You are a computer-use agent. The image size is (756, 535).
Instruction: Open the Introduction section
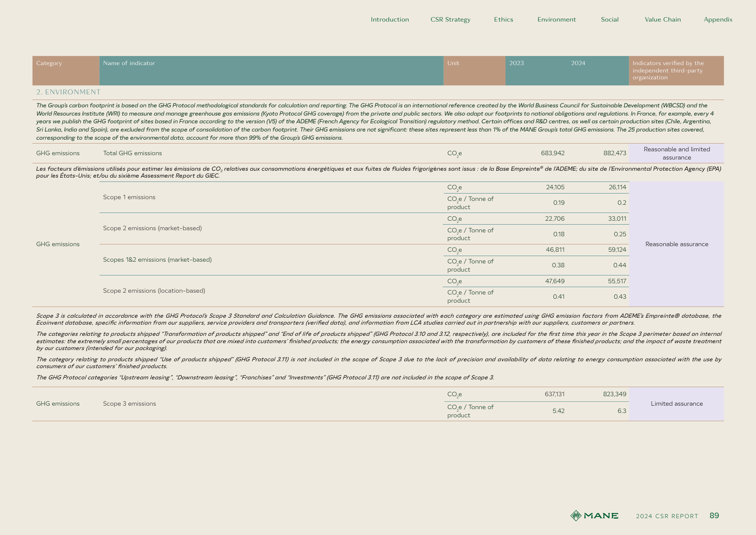coord(390,19)
